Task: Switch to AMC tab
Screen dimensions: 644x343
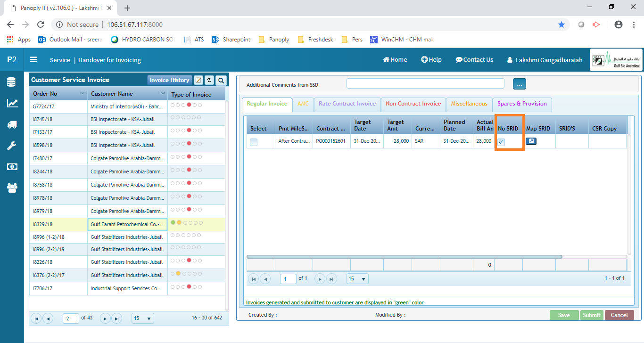Action: [303, 104]
